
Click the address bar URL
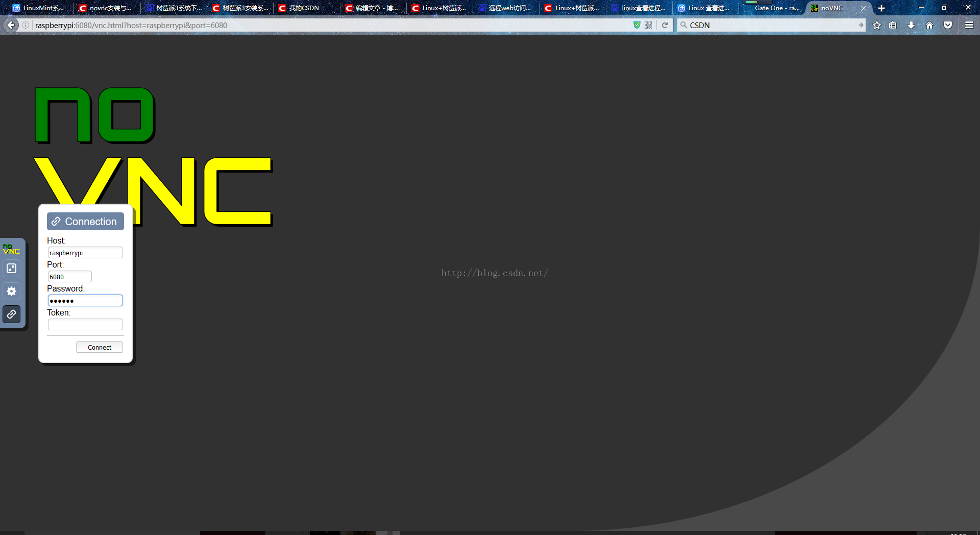coord(131,25)
